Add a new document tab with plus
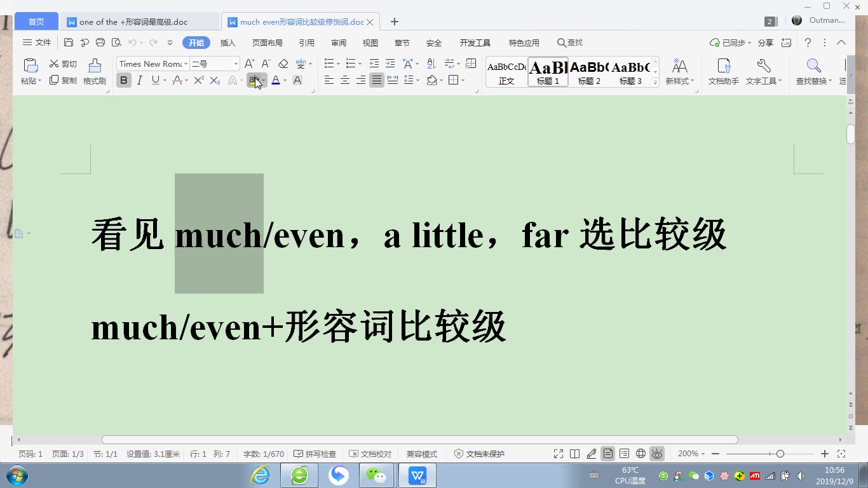The height and width of the screenshot is (488, 868). (x=395, y=22)
